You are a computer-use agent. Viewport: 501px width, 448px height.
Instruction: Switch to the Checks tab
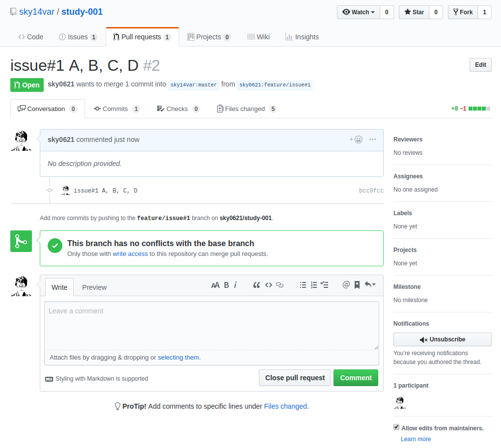[178, 109]
